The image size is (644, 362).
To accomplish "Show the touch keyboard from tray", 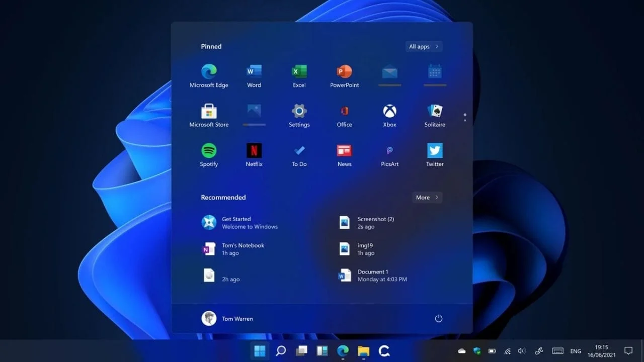I will [x=557, y=351].
